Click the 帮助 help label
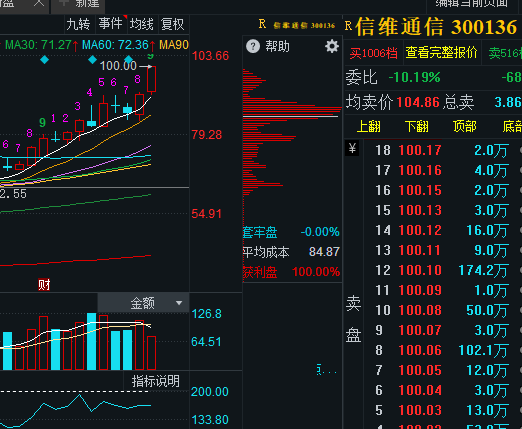Screen dimensions: 522x429 point(277,46)
